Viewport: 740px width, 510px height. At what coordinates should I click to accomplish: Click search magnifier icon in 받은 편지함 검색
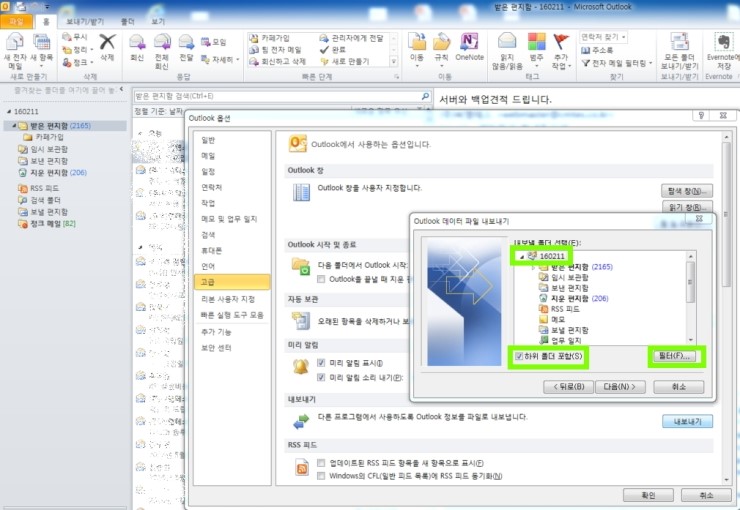click(x=425, y=96)
